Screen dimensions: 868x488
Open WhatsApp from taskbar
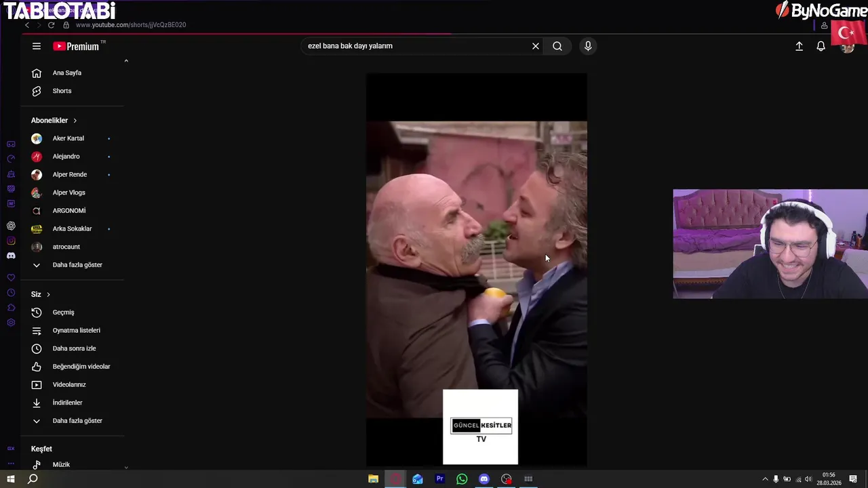462,479
